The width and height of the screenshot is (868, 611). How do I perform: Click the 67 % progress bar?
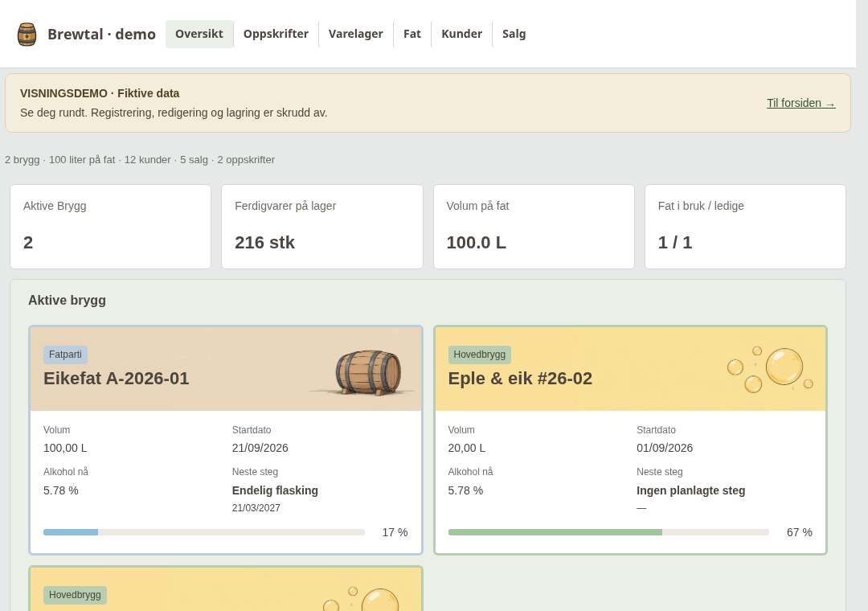point(608,532)
